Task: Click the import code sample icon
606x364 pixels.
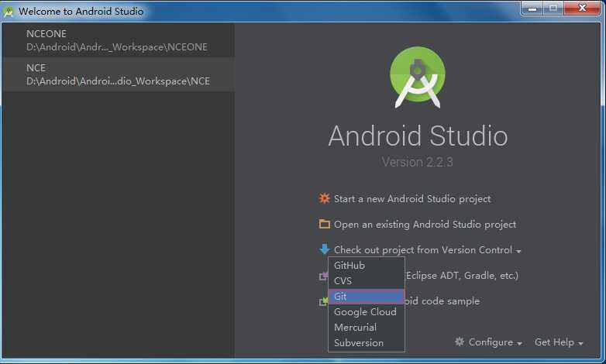Action: click(323, 301)
